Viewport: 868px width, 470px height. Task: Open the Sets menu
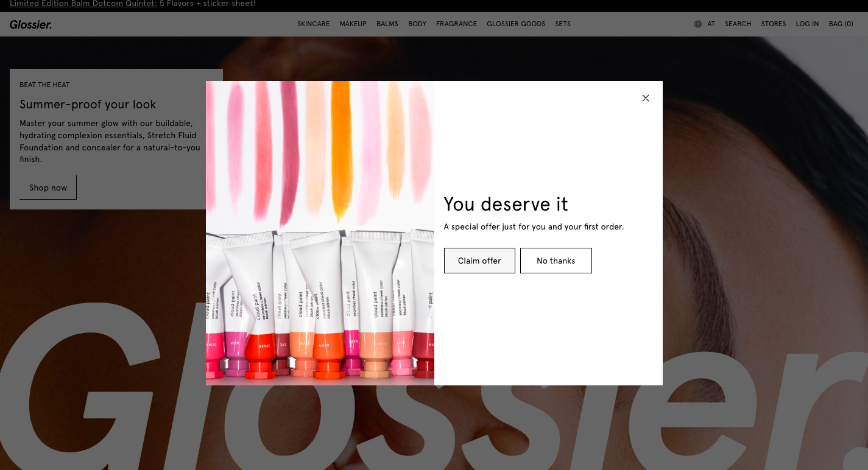click(563, 24)
